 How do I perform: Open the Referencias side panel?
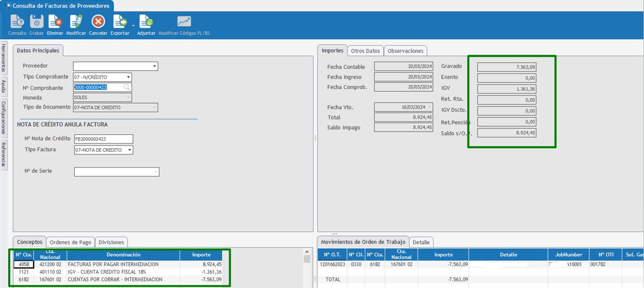(x=4, y=154)
